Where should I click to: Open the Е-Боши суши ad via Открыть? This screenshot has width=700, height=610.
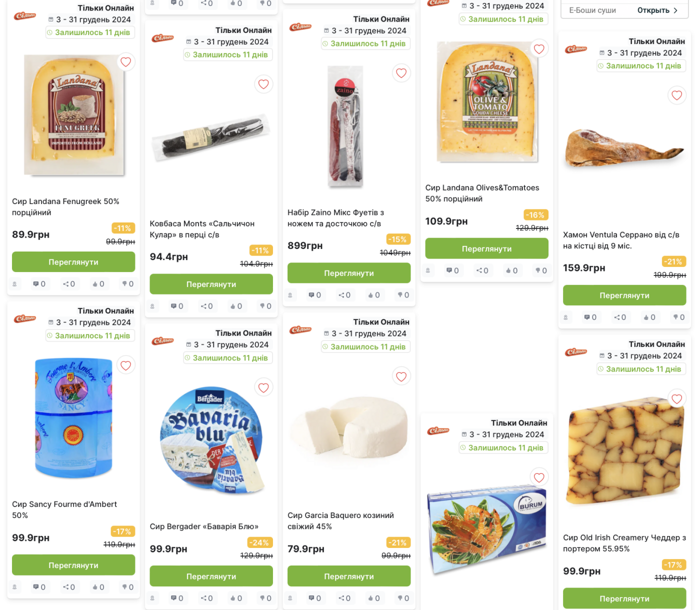657,10
